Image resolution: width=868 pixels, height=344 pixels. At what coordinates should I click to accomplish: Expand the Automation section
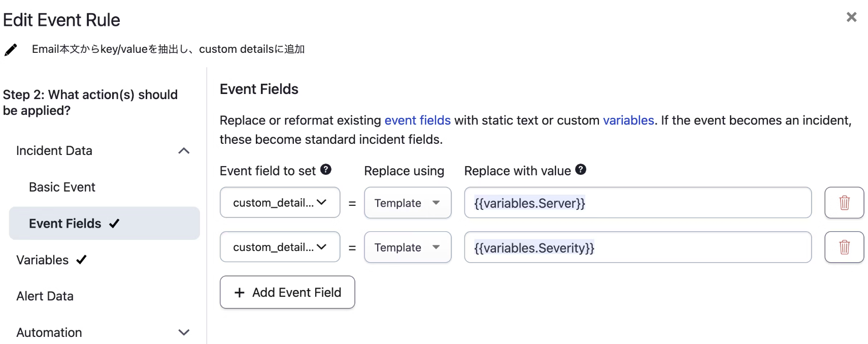tap(184, 332)
